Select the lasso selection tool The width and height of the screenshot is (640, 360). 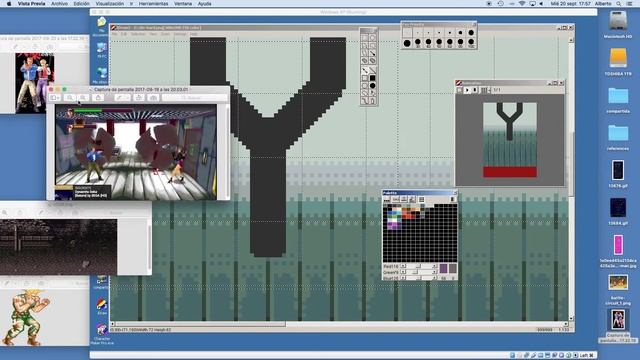pos(364,45)
